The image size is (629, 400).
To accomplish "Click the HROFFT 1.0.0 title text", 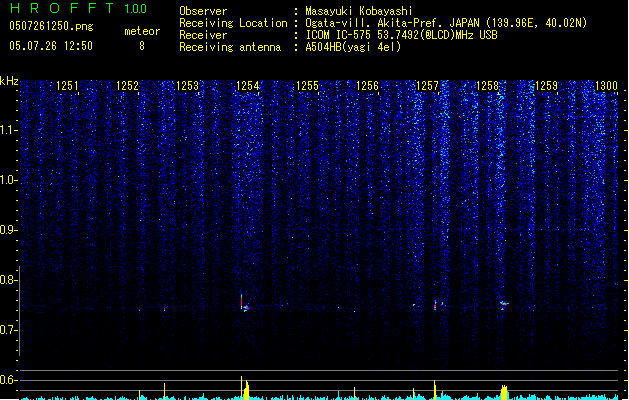I will tap(78, 8).
